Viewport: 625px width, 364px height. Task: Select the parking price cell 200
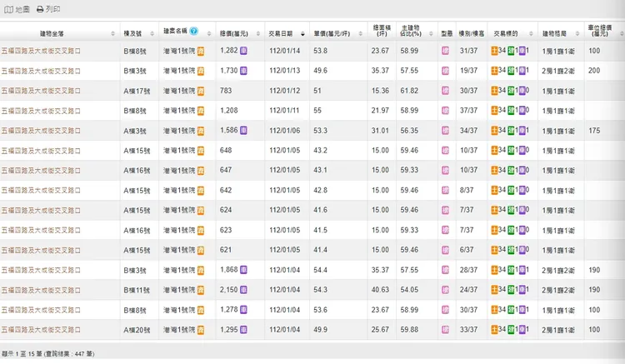coord(594,71)
